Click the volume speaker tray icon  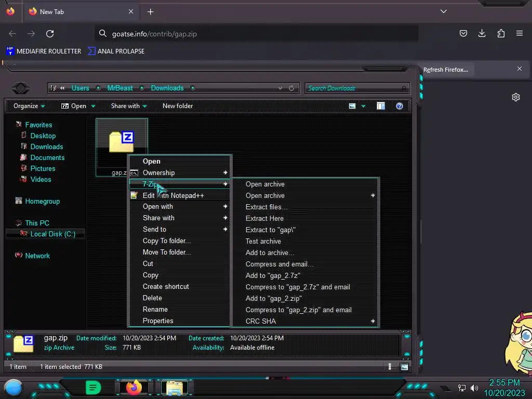tap(474, 388)
